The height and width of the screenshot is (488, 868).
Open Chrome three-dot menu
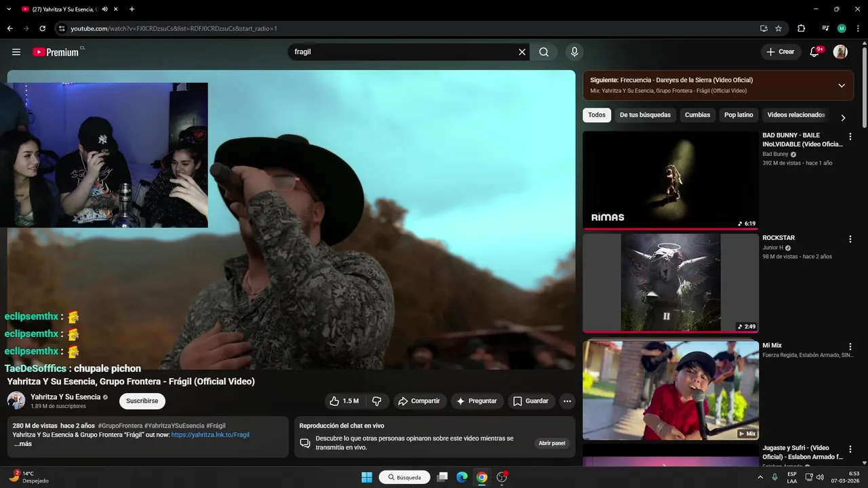point(858,28)
